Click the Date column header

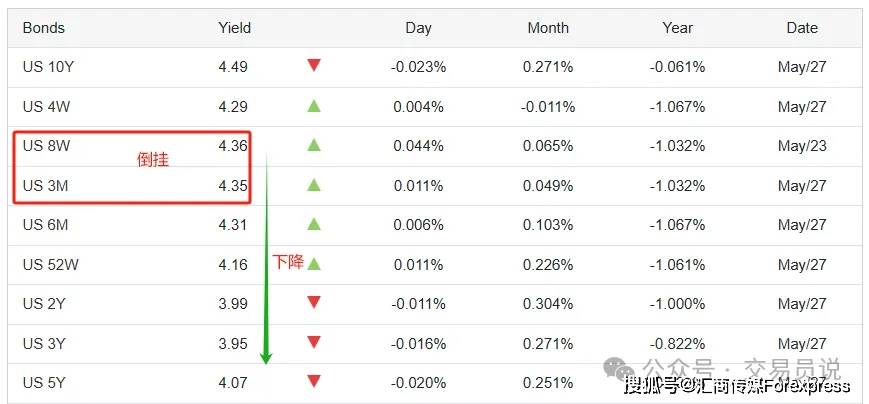click(802, 28)
